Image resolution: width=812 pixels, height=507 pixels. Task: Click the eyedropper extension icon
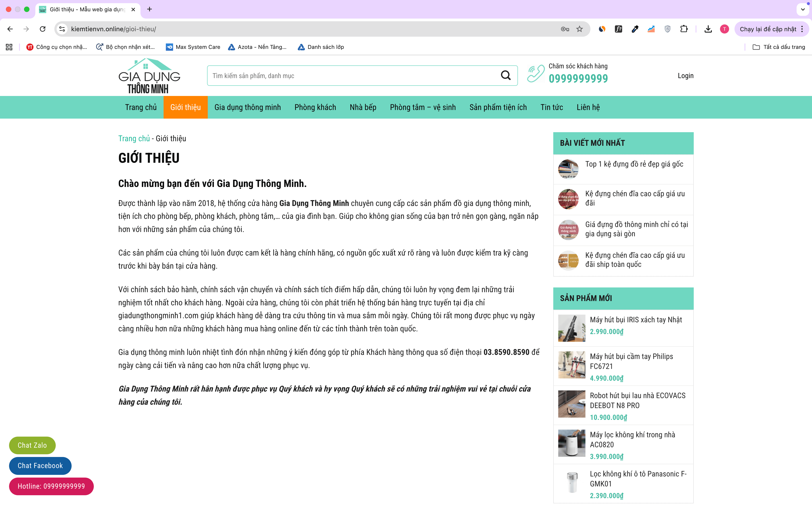tap(635, 29)
